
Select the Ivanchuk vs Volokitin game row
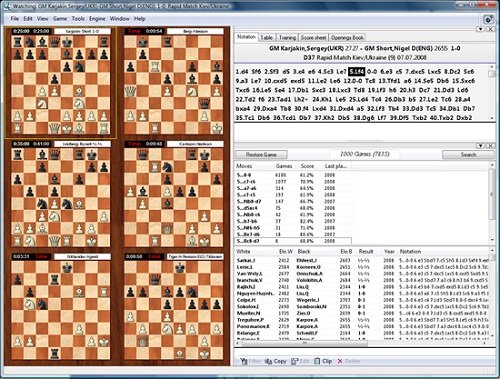point(362,280)
